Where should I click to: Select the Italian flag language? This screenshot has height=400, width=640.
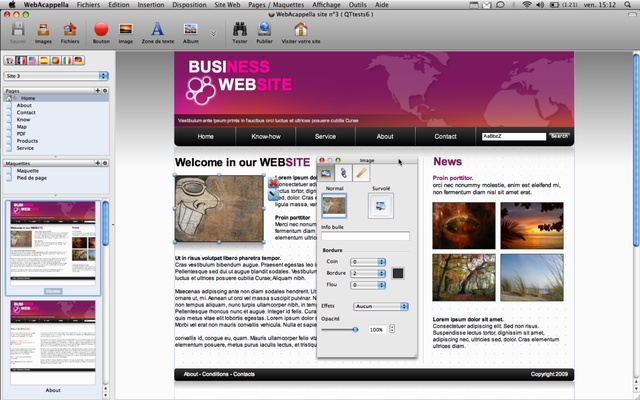(x=67, y=60)
